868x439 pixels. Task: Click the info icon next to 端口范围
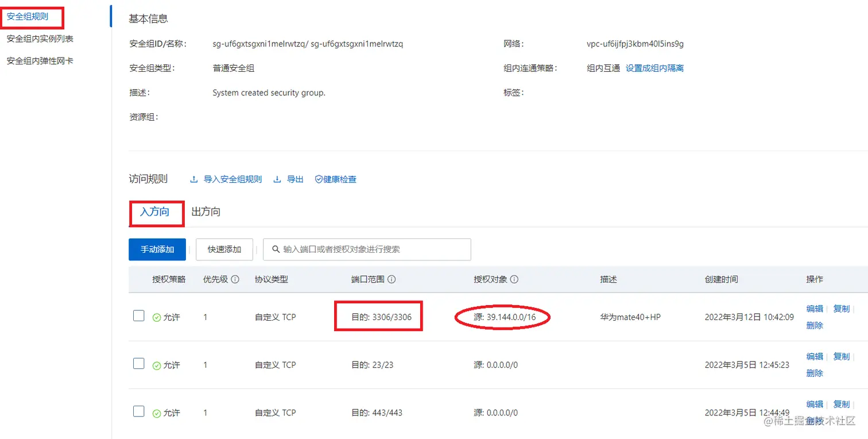392,280
